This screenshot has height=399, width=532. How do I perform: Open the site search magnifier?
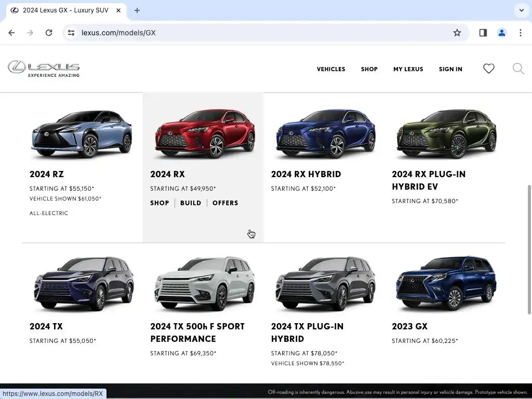click(x=518, y=69)
